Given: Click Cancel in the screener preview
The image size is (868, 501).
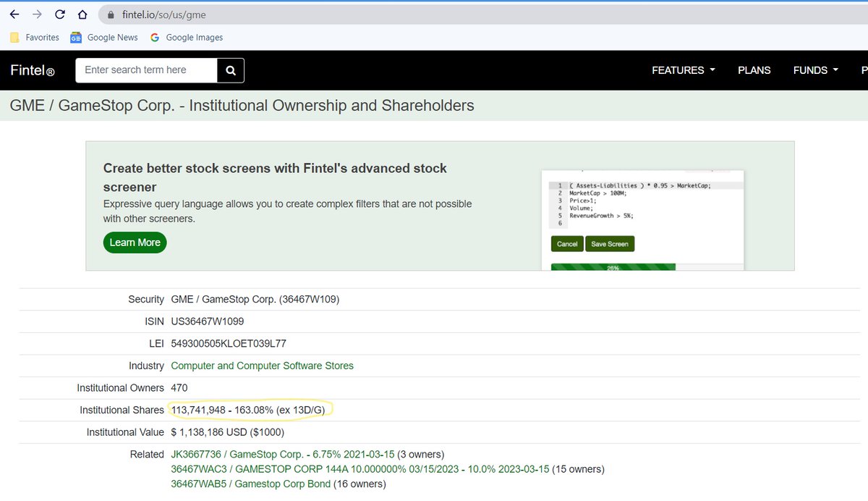Looking at the screenshot, I should pos(567,244).
